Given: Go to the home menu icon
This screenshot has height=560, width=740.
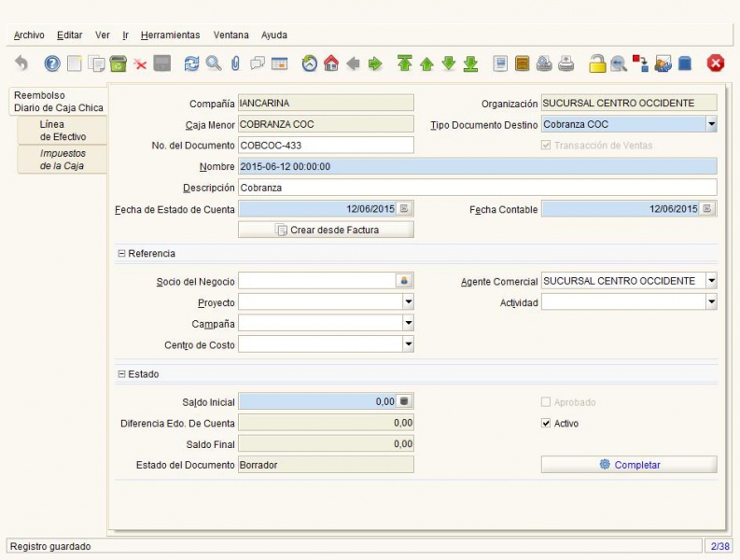Looking at the screenshot, I should point(331,63).
